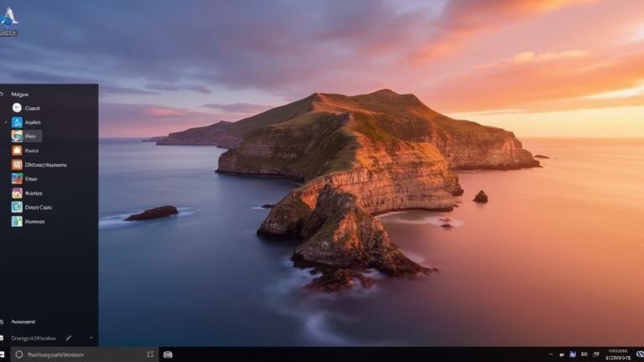Viewport: 644px width, 362px height.
Task: Launch the last app in the Start list
Action: pyautogui.click(x=17, y=221)
